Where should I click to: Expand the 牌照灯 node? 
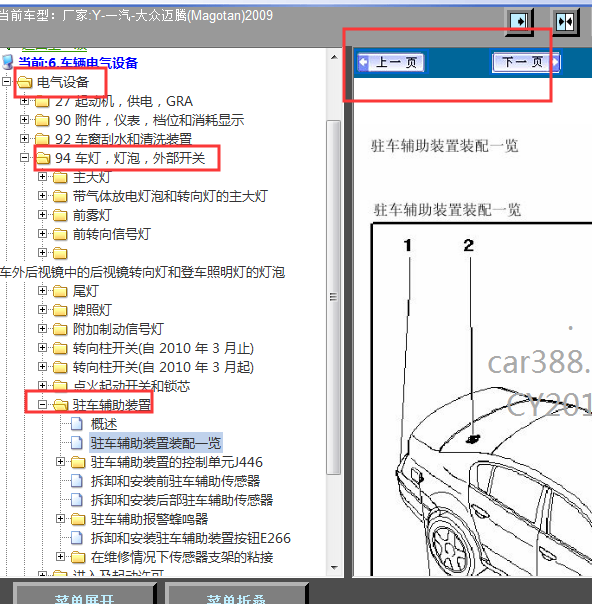[x=42, y=309]
